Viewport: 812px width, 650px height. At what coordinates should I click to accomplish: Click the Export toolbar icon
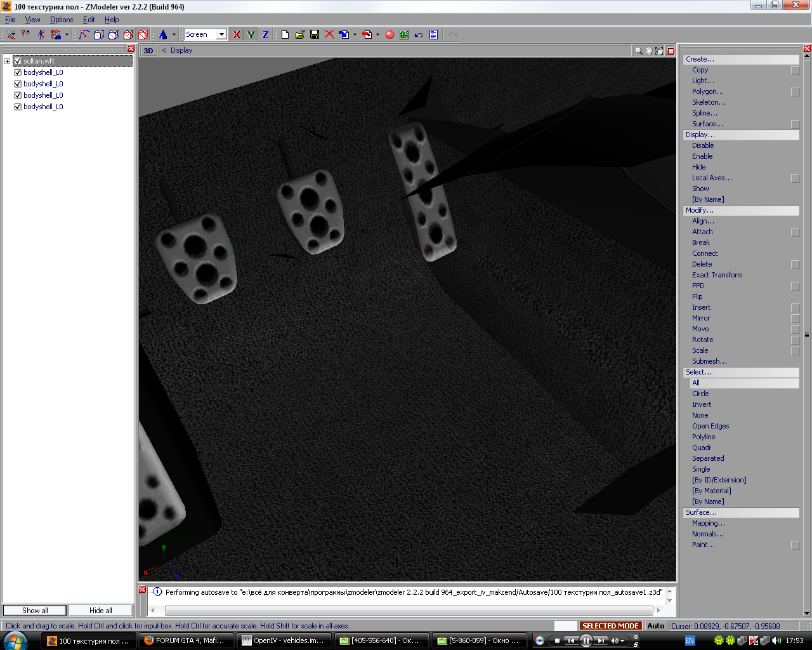pyautogui.click(x=367, y=34)
